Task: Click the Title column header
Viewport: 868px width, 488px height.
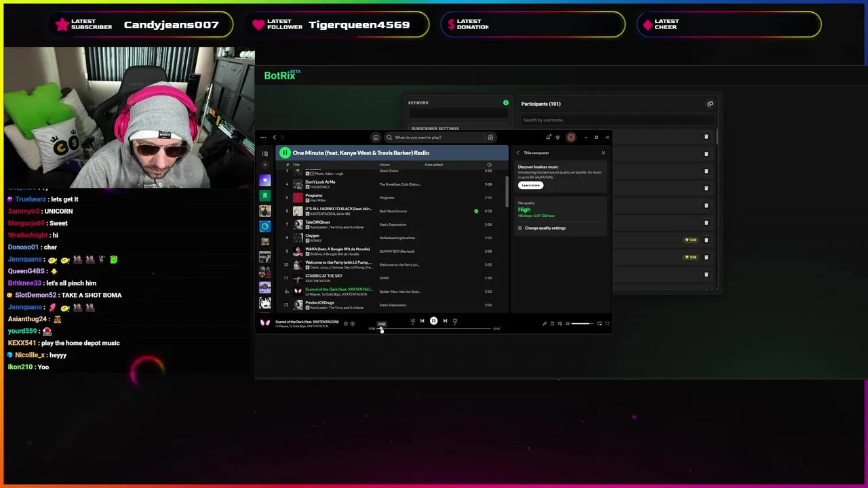Action: (x=296, y=165)
